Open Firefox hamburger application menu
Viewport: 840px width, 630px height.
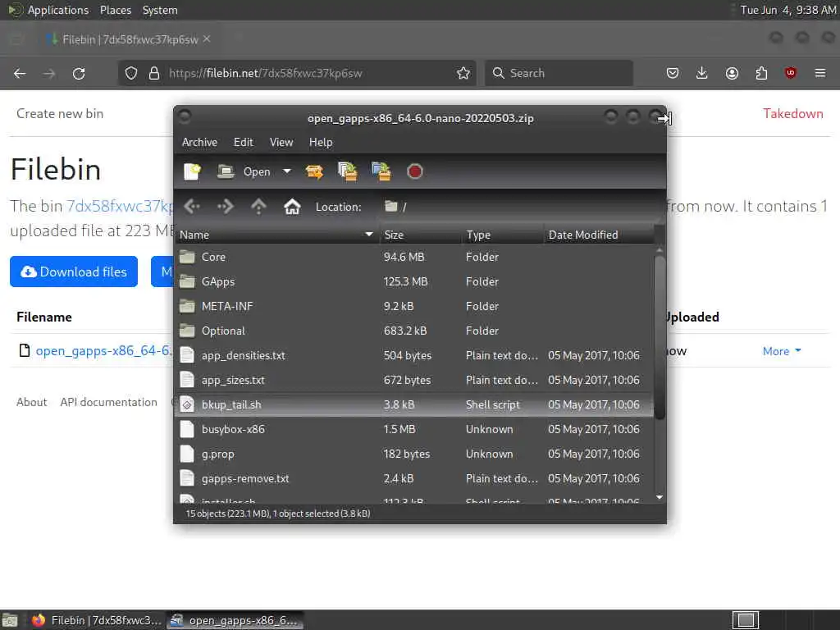point(820,73)
